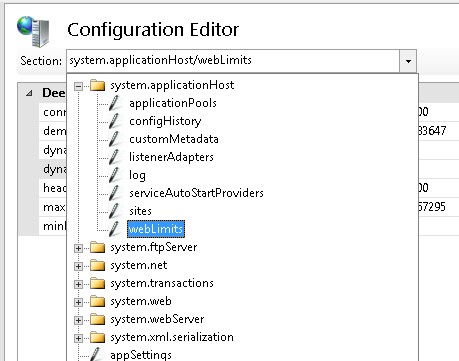Click the system.applicationHost folder icon
This screenshot has width=459, height=361.
pos(98,85)
